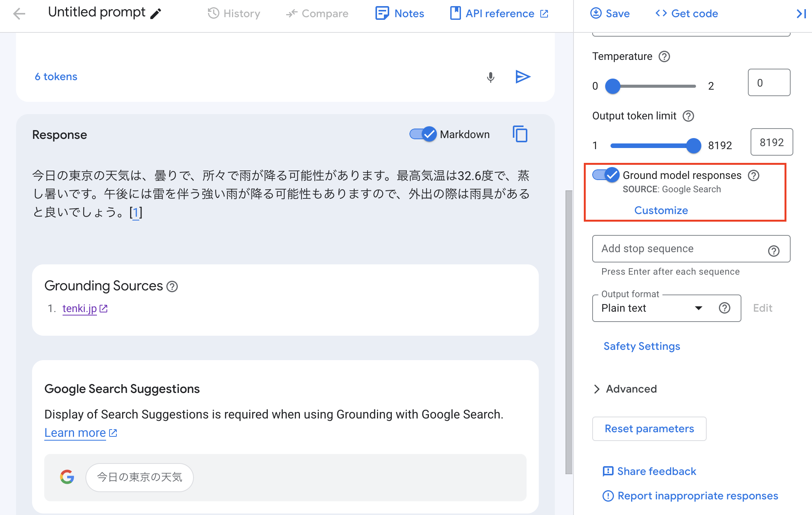Expand the Advanced section
This screenshot has height=515, width=812.
(x=626, y=389)
